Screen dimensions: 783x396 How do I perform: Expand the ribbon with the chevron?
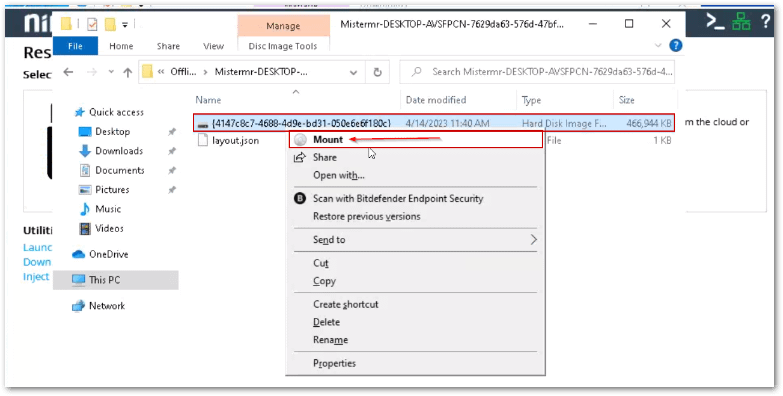click(x=657, y=45)
